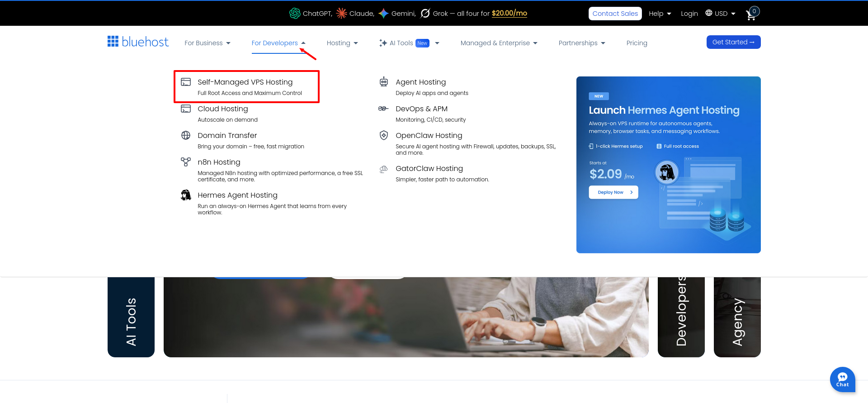
Task: Click the Cloud Hosting terminal icon
Action: 186,109
